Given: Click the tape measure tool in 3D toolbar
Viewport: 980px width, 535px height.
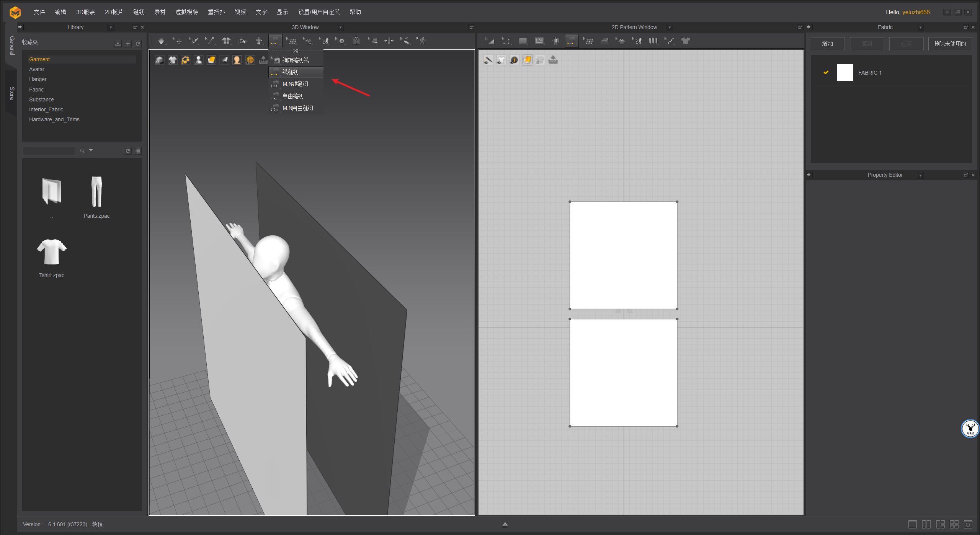Looking at the screenshot, I should pos(405,41).
